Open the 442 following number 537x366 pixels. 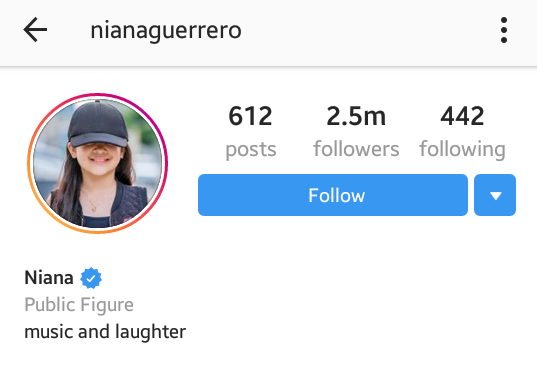462,116
